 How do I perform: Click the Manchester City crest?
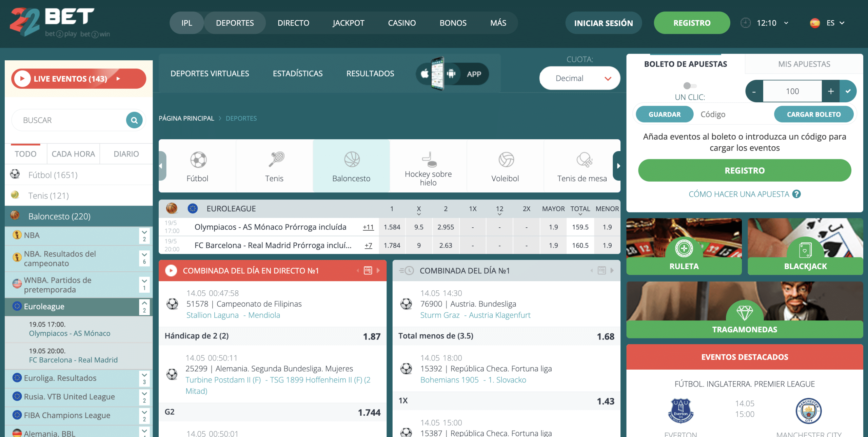click(x=809, y=411)
